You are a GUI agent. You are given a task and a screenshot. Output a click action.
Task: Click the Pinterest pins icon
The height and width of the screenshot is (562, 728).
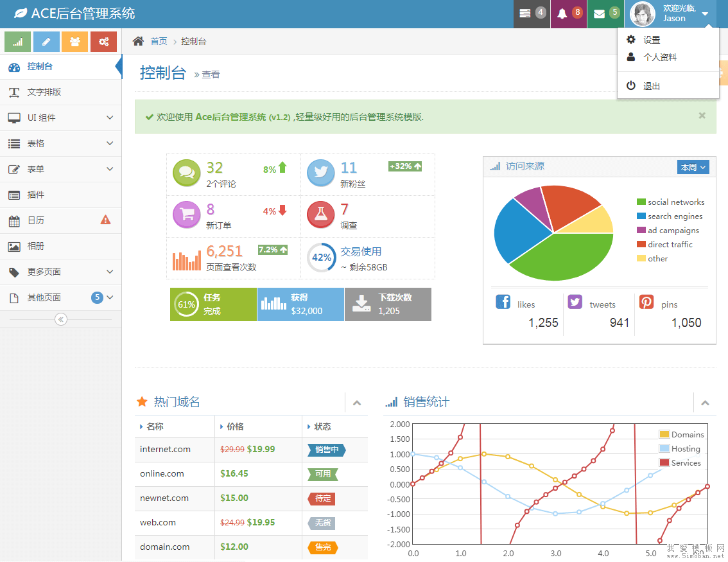coord(646,302)
